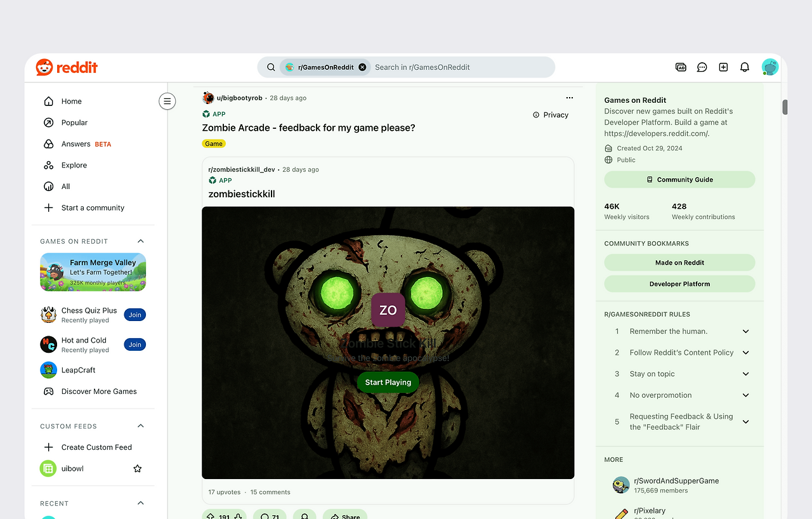Click the Privacy link on the post
The image size is (812, 519).
tap(551, 115)
